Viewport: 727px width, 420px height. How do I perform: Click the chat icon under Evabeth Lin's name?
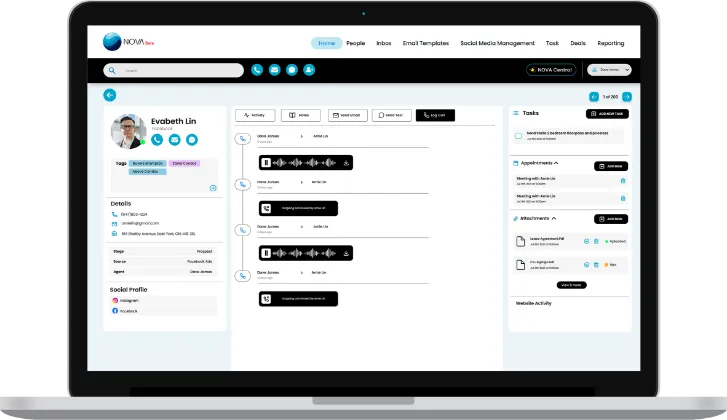(x=191, y=140)
